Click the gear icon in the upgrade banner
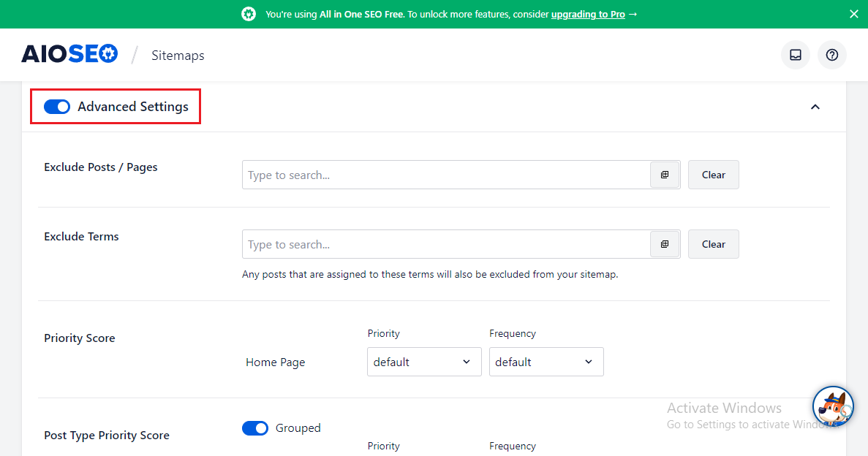 tap(248, 14)
